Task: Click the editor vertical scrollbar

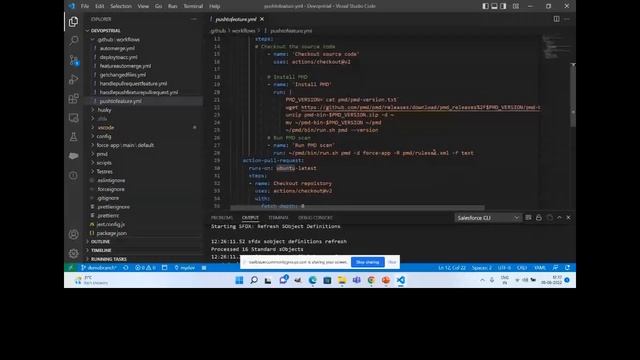Action: (573, 95)
